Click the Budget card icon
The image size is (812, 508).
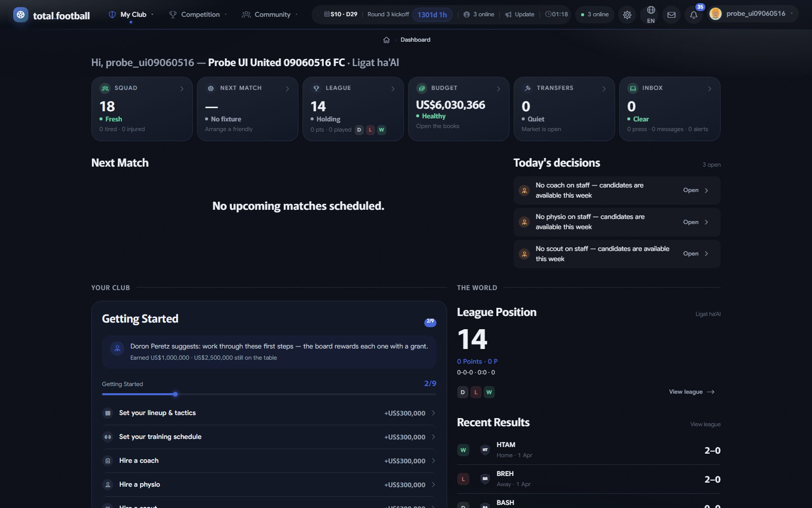coord(422,88)
